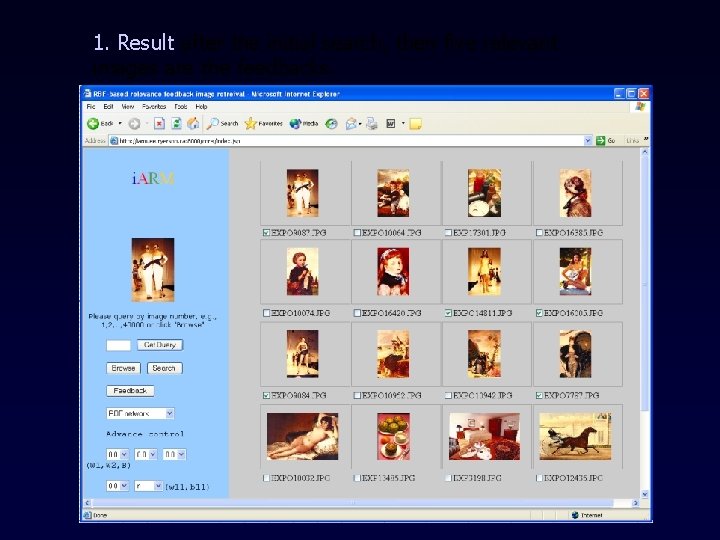Open the W2 weight dropdown

point(146,454)
